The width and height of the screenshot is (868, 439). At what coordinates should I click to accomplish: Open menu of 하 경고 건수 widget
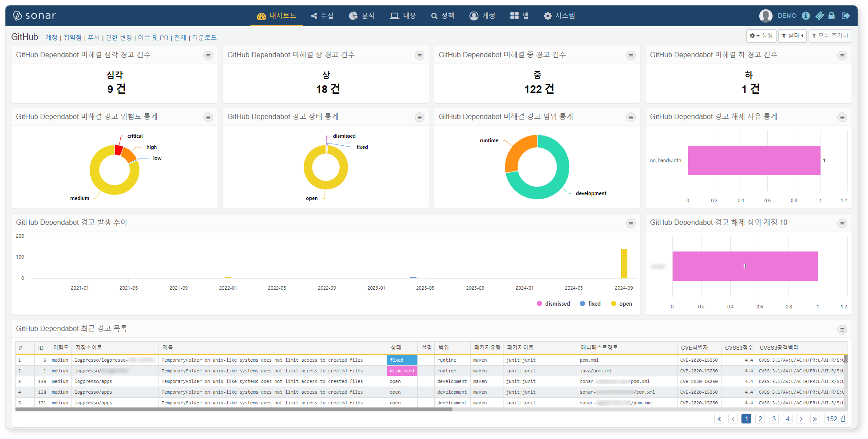[x=842, y=56]
